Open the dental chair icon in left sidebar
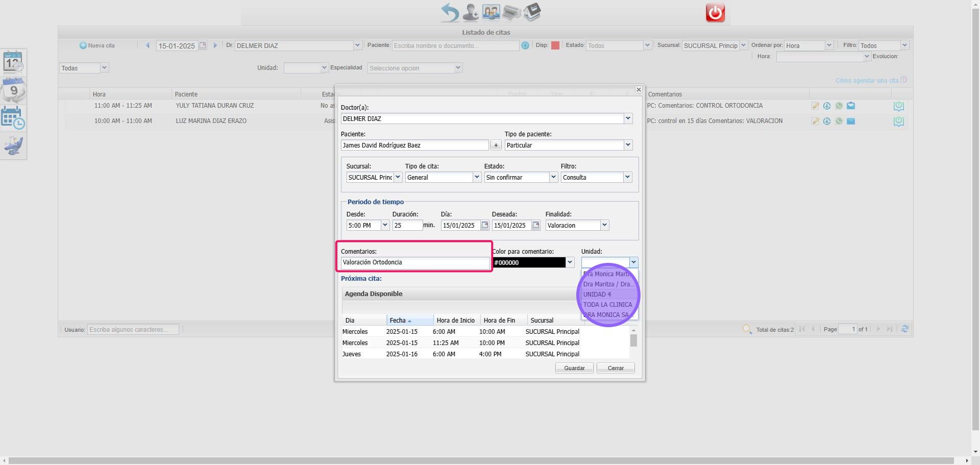This screenshot has height=465, width=980. click(13, 146)
